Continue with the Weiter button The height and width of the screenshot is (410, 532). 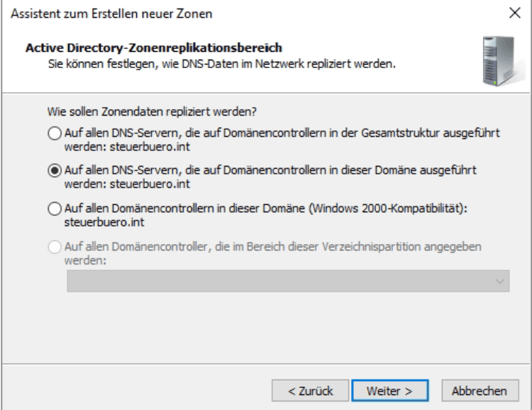click(x=390, y=391)
